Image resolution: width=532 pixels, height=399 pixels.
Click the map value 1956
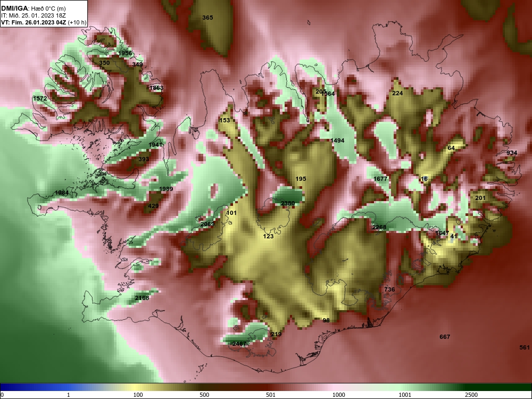[125, 53]
